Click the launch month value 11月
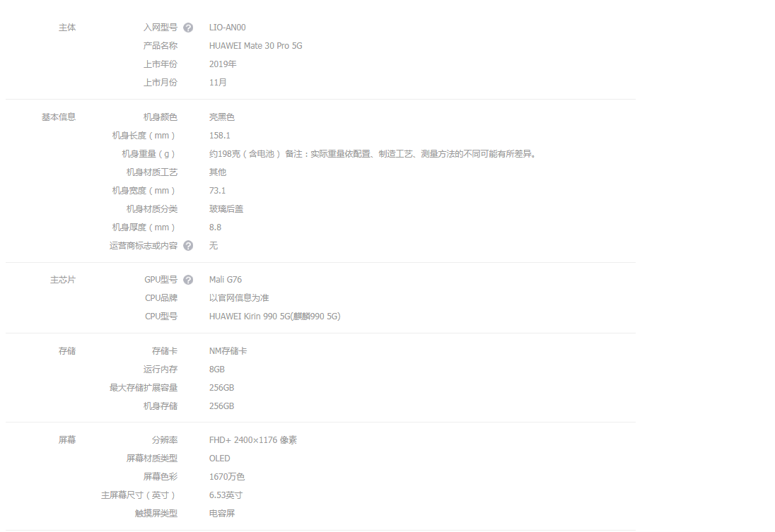Viewport: 775px width, 532px height. pyautogui.click(x=218, y=83)
